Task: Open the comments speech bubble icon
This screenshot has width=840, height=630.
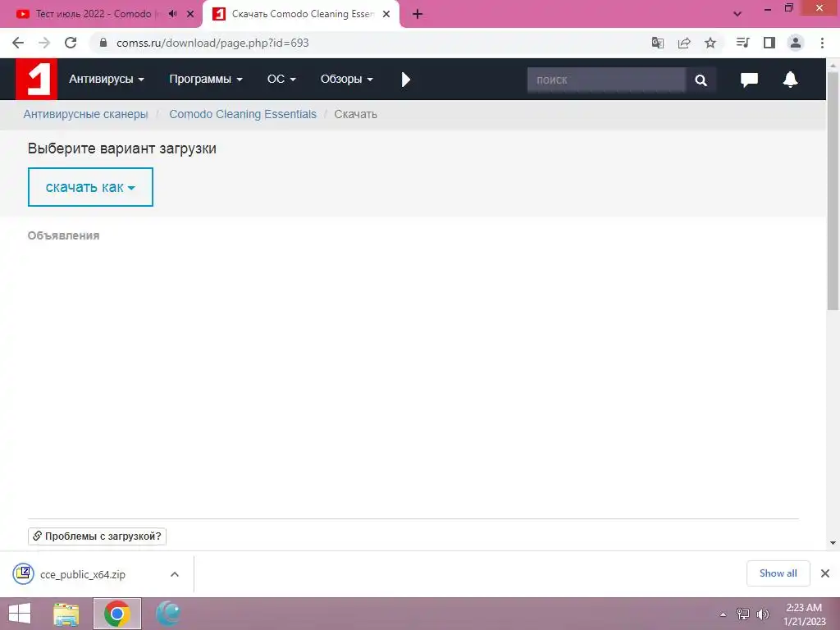Action: tap(749, 80)
